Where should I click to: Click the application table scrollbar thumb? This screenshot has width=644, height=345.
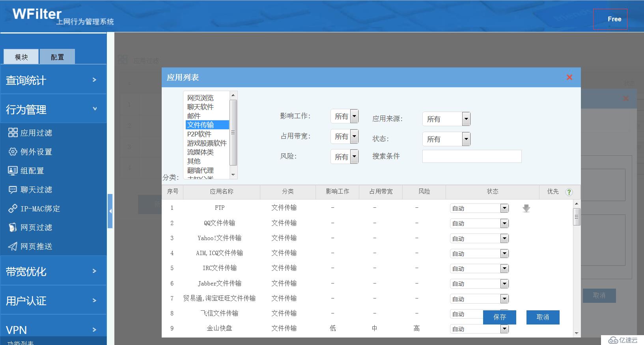coord(577,217)
